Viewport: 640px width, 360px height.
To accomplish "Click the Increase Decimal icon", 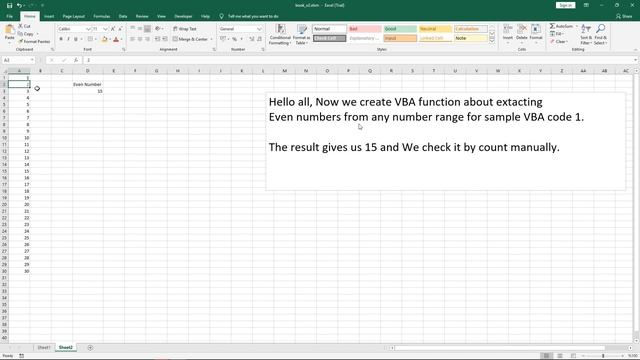I will pyautogui.click(x=252, y=39).
